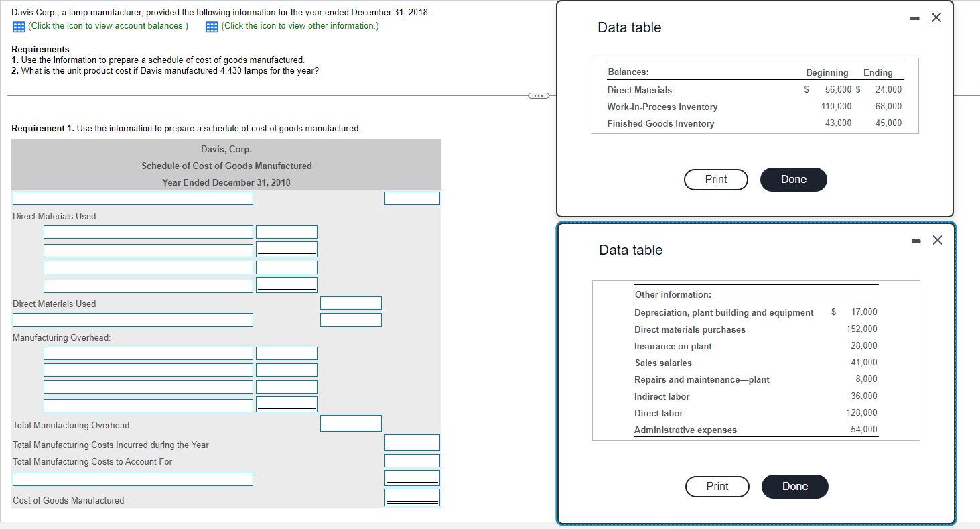Image resolution: width=980 pixels, height=529 pixels.
Task: Click 'Administrative expenses' row
Action: tap(685, 430)
